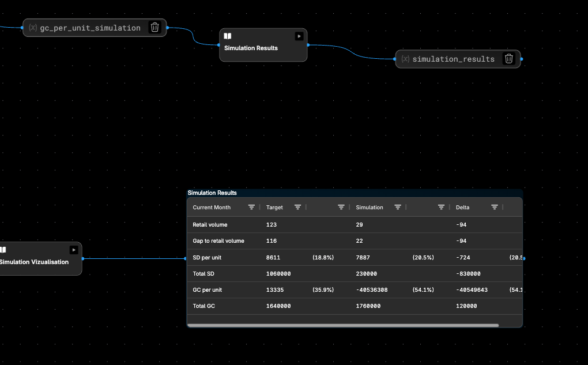Image resolution: width=588 pixels, height=365 pixels.
Task: Click Delta value -724
Action: (x=463, y=258)
